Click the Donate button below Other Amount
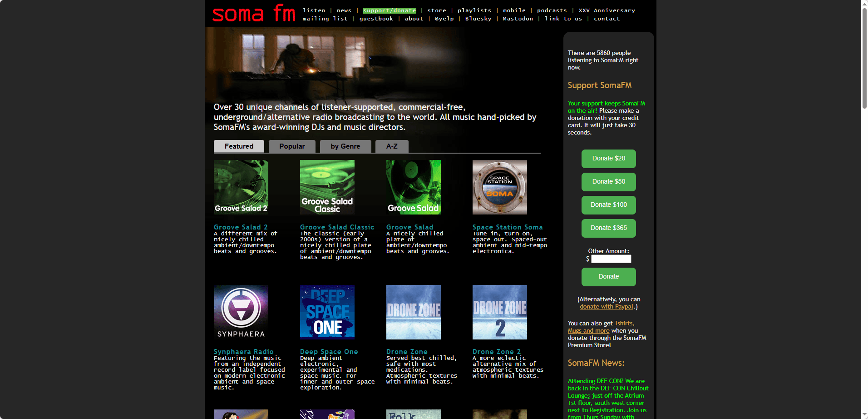The image size is (868, 419). [609, 277]
